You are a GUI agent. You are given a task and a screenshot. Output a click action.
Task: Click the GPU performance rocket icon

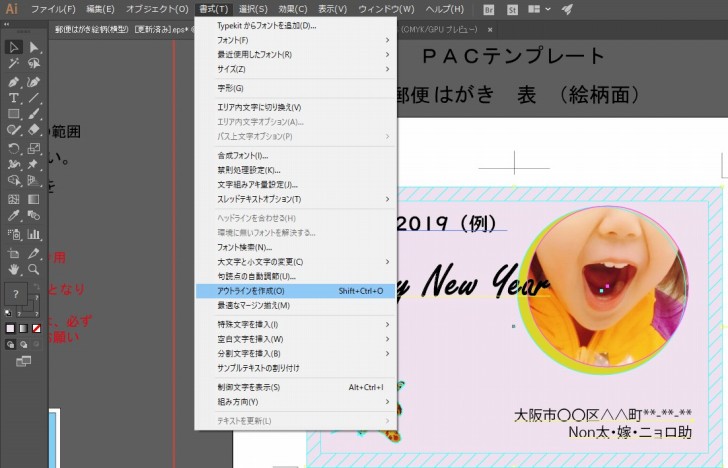(x=567, y=9)
